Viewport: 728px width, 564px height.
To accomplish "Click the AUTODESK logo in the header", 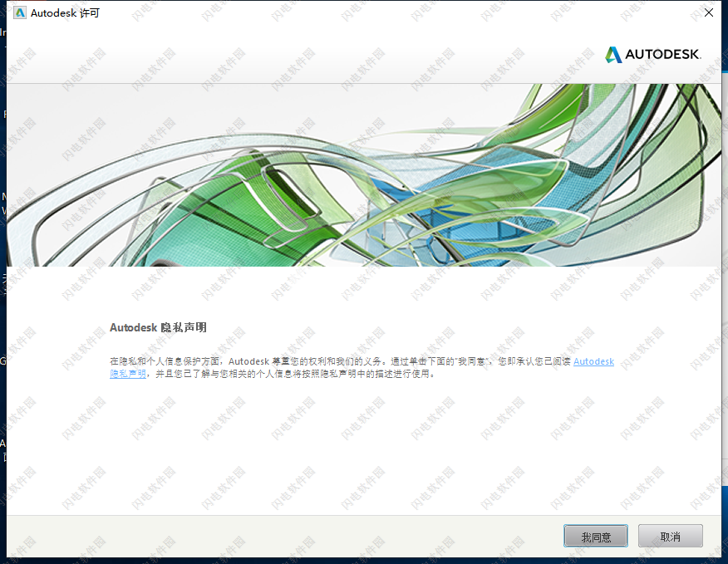I will pyautogui.click(x=652, y=54).
